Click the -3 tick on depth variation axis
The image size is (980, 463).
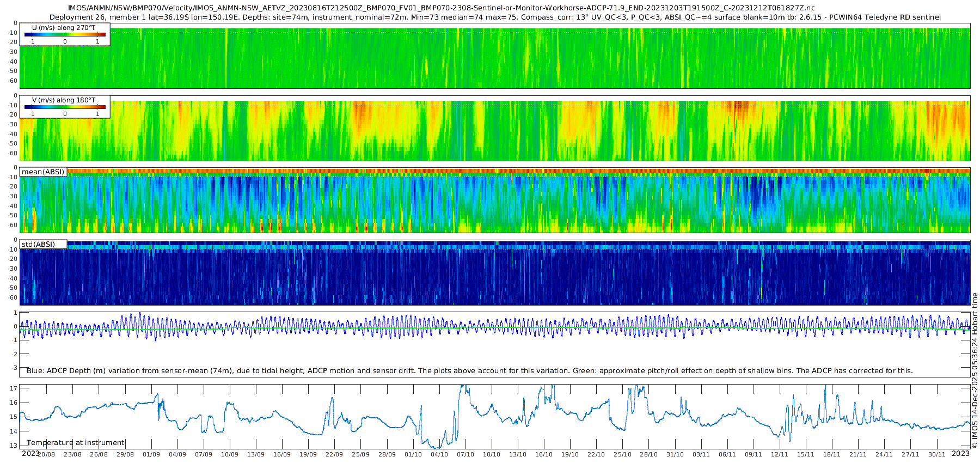(14, 368)
